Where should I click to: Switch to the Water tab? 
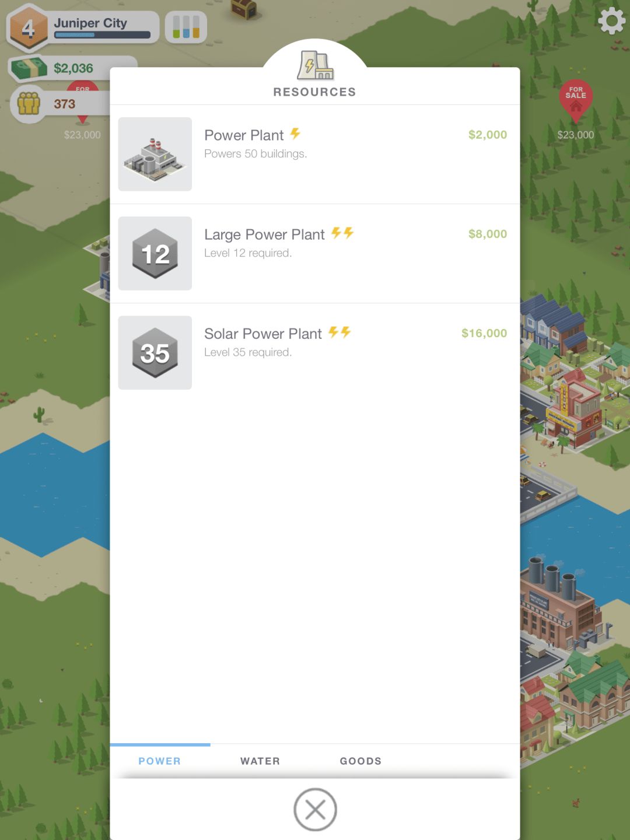coord(260,761)
